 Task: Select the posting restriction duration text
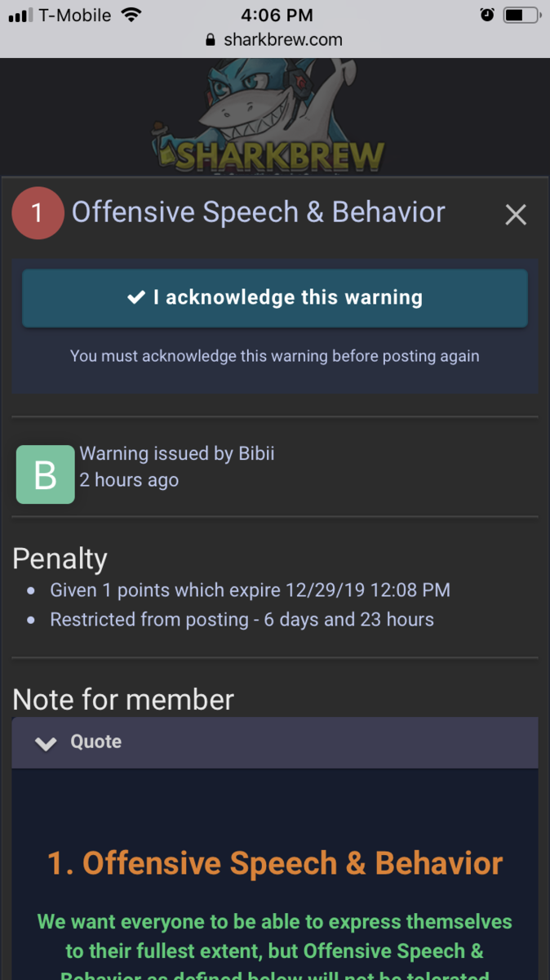(x=242, y=619)
